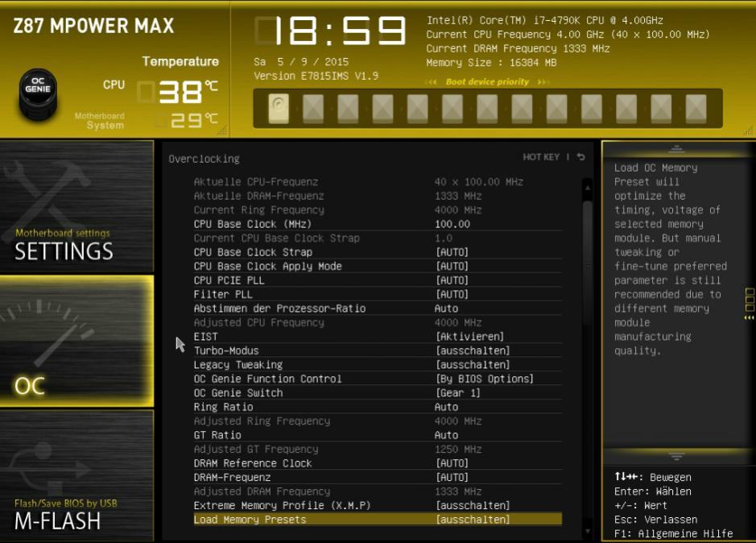Click Boot device priority label

[x=487, y=81]
